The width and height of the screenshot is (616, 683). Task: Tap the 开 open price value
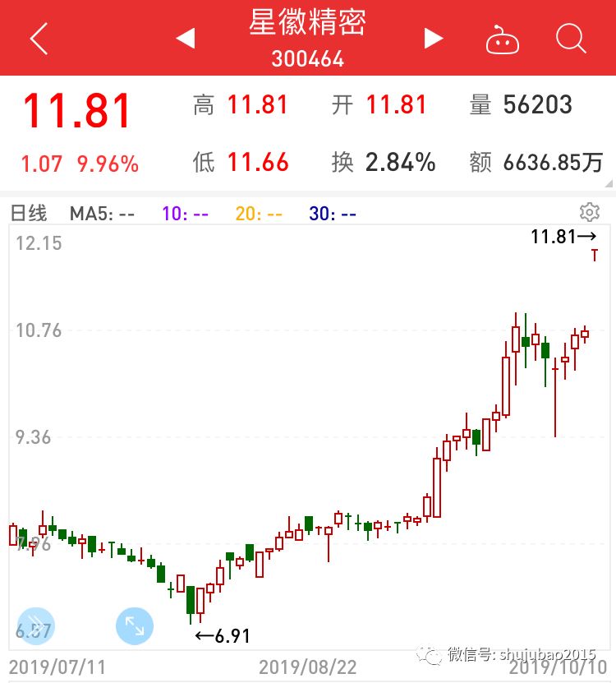(396, 104)
